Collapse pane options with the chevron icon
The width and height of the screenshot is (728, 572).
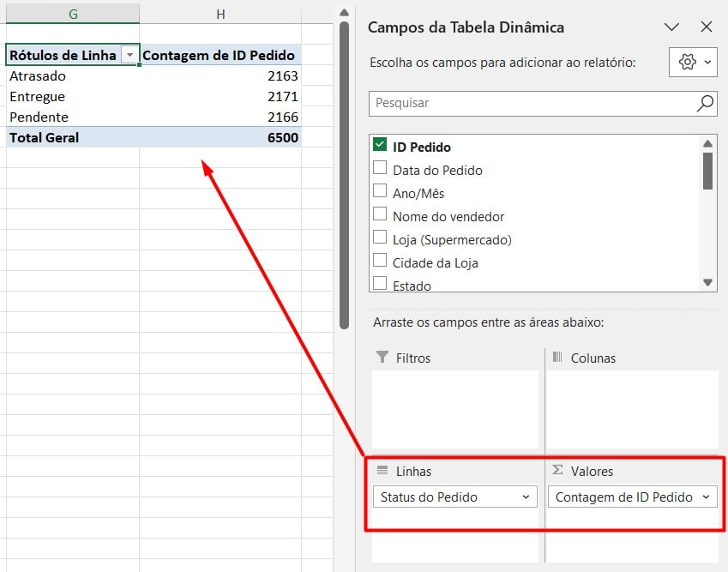[671, 27]
